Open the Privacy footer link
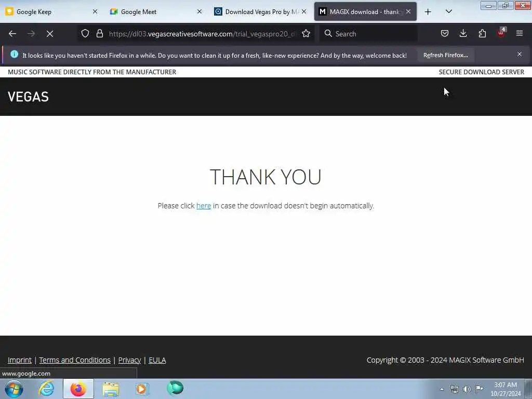532x399 pixels. pyautogui.click(x=129, y=360)
